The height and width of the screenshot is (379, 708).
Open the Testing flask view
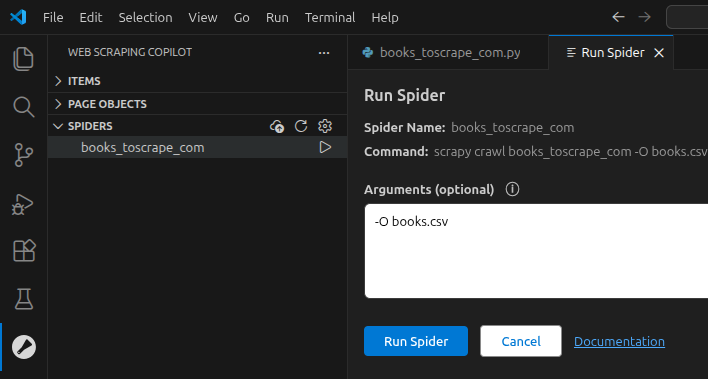(x=24, y=299)
